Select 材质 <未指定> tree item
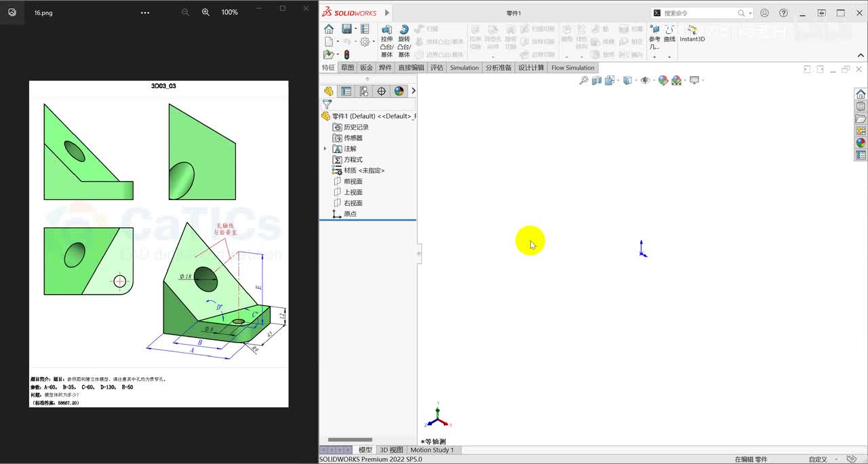 pos(359,170)
